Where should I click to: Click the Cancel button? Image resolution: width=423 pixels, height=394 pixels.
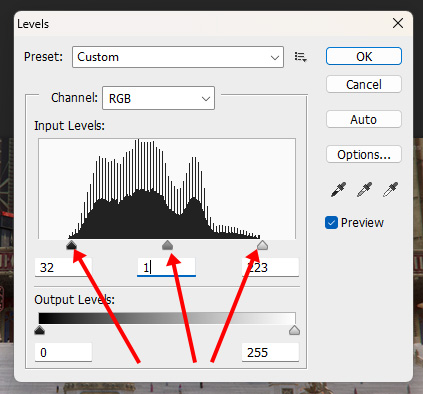(x=364, y=84)
